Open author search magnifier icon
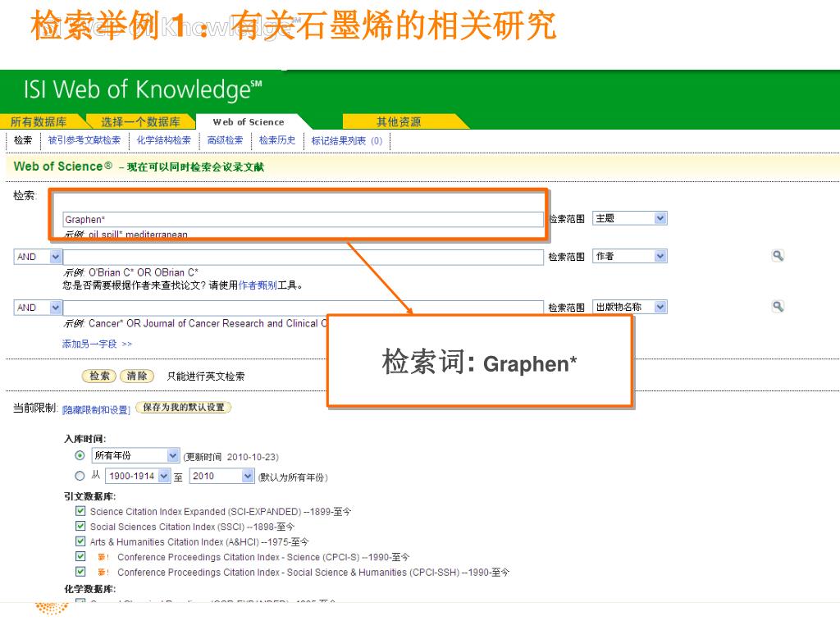The width and height of the screenshot is (840, 630). (778, 256)
